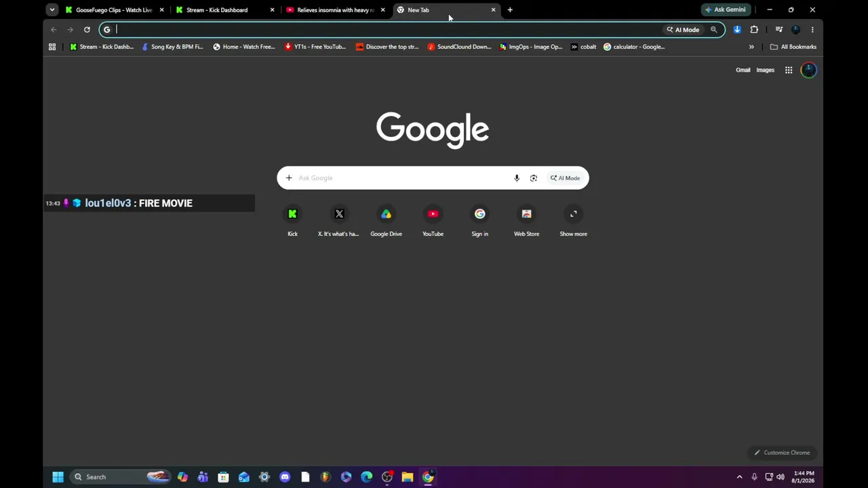868x488 pixels.
Task: Click AI Mode in the address bar
Action: [x=683, y=30]
